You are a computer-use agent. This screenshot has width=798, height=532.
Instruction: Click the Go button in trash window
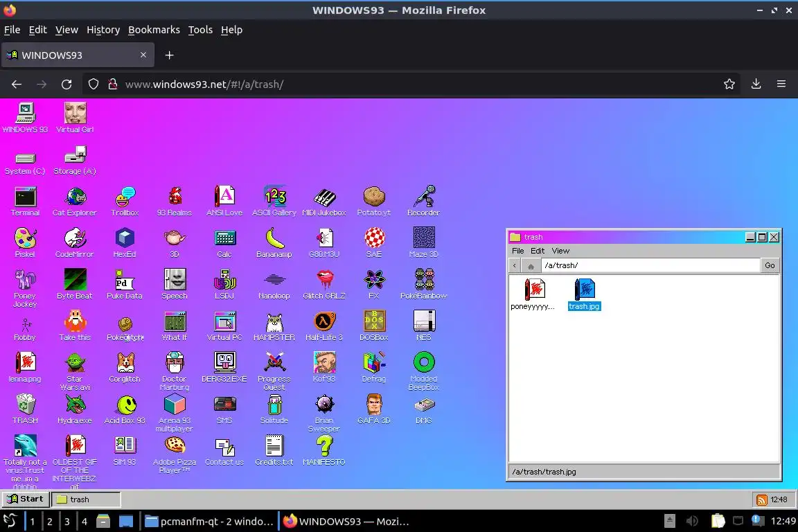(x=770, y=266)
